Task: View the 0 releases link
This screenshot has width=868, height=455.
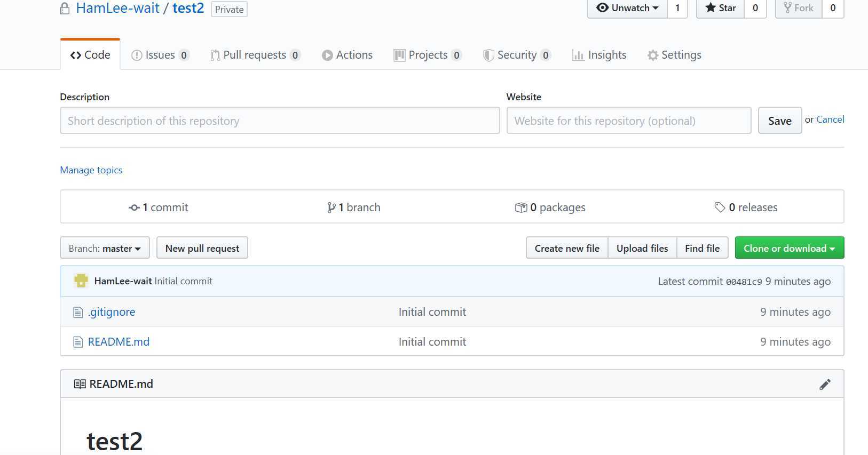Action: click(x=746, y=207)
